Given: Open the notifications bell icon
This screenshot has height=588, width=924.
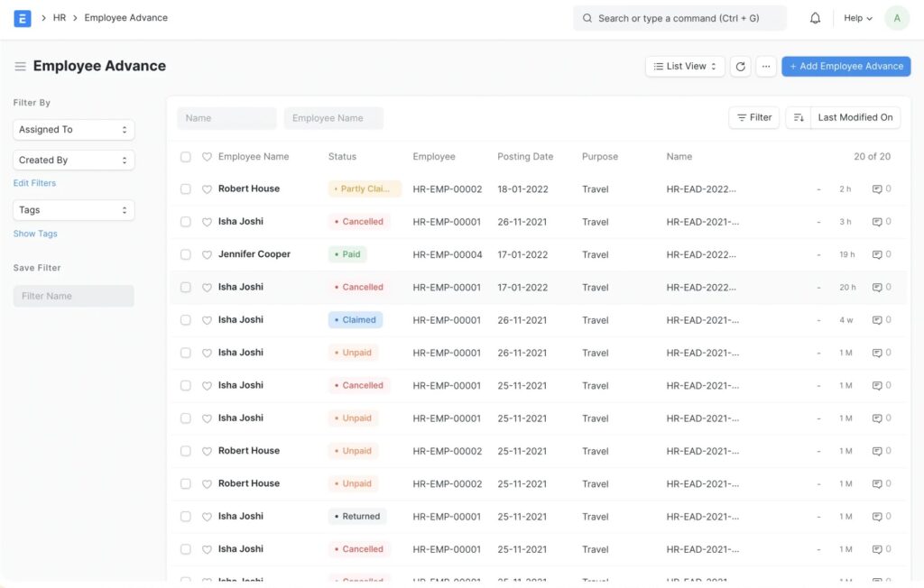Looking at the screenshot, I should tap(815, 18).
